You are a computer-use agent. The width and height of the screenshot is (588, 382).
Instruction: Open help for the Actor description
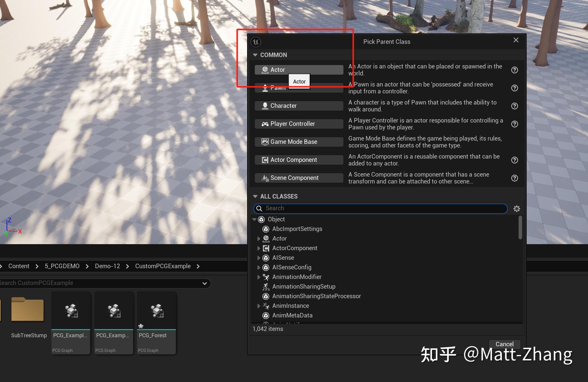click(x=514, y=70)
